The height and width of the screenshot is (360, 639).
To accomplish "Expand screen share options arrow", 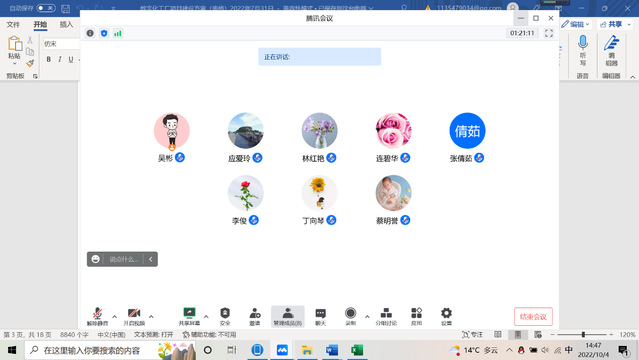I will (x=206, y=316).
